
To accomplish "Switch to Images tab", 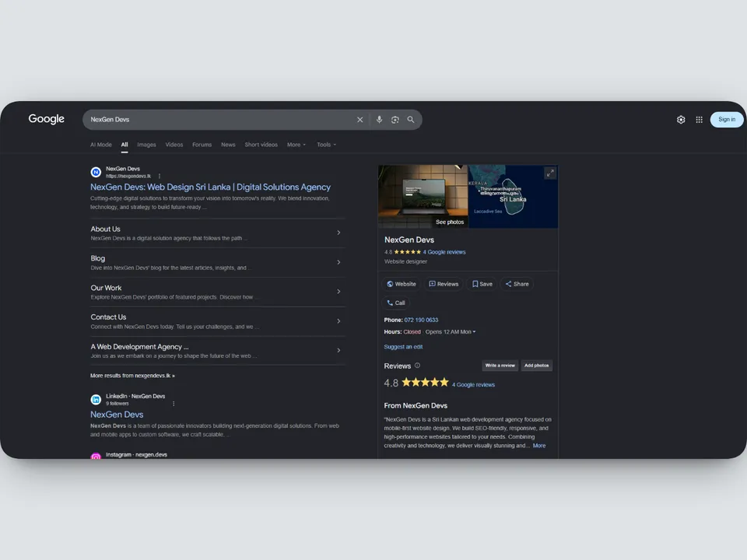I will tap(147, 145).
